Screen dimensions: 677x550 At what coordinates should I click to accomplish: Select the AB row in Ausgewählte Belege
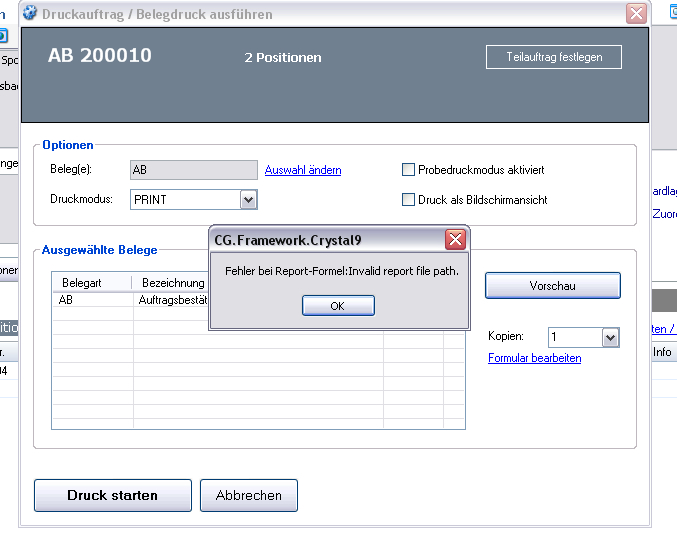click(x=92, y=299)
